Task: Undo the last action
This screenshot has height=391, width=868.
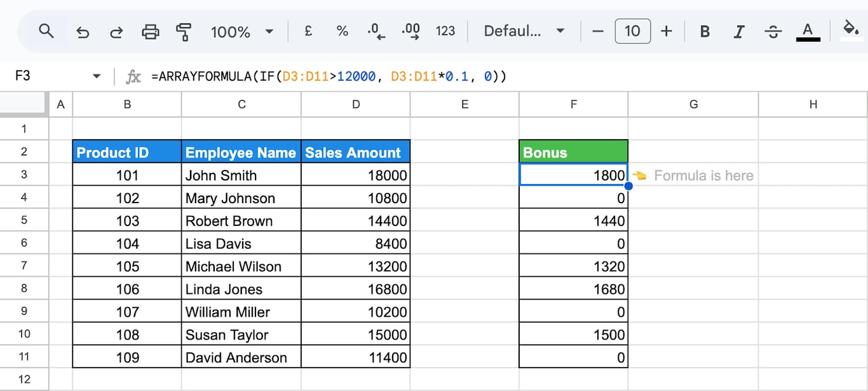Action: [83, 31]
